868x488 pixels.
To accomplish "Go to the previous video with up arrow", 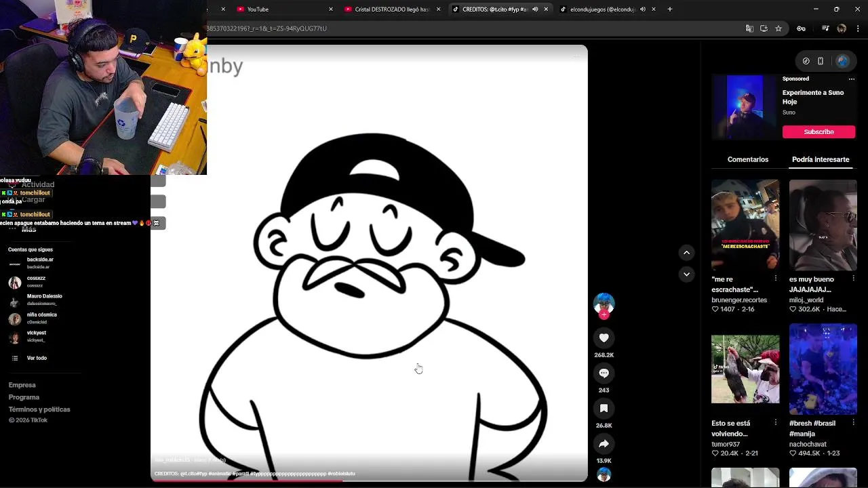I will point(686,252).
